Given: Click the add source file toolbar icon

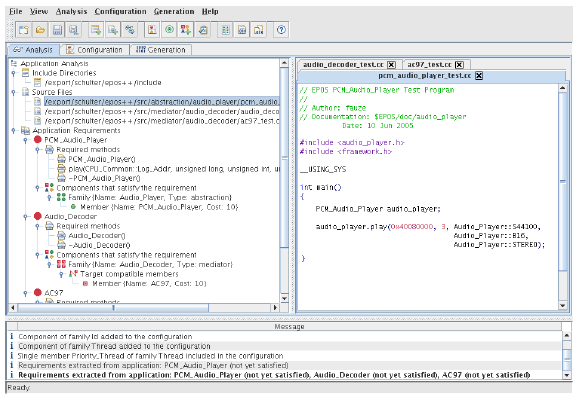Looking at the screenshot, I should [113, 30].
